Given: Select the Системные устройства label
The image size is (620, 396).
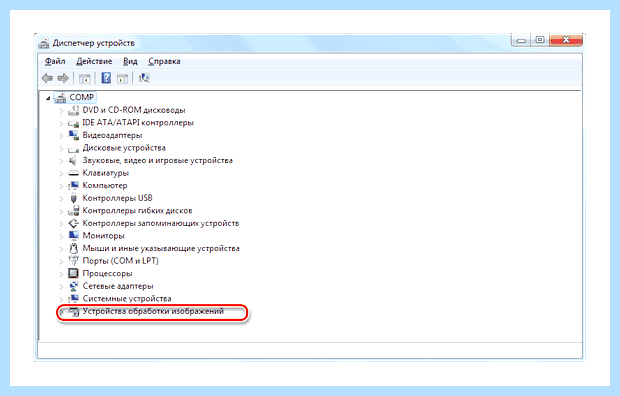Looking at the screenshot, I should click(x=127, y=298).
